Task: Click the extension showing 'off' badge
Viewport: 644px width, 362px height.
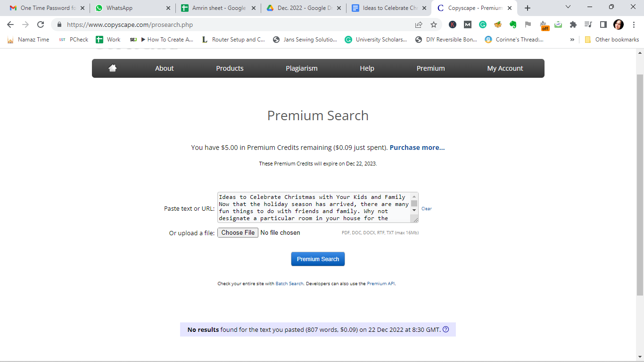Action: [x=544, y=25]
